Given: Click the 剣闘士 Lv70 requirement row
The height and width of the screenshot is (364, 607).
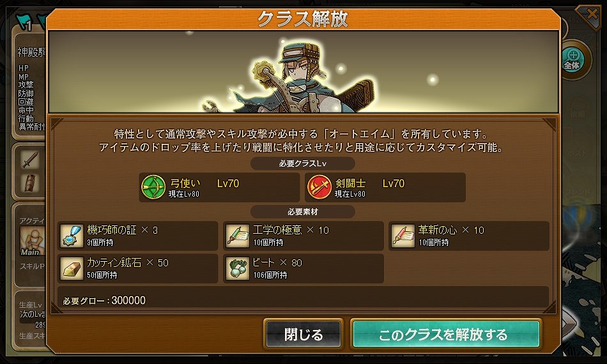Looking at the screenshot, I should point(385,187).
